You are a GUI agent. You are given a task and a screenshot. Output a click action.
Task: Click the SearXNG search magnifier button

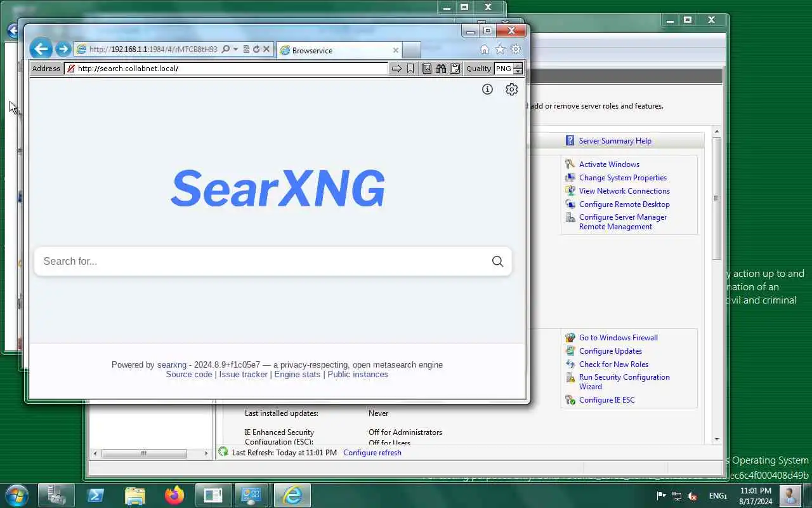click(497, 262)
